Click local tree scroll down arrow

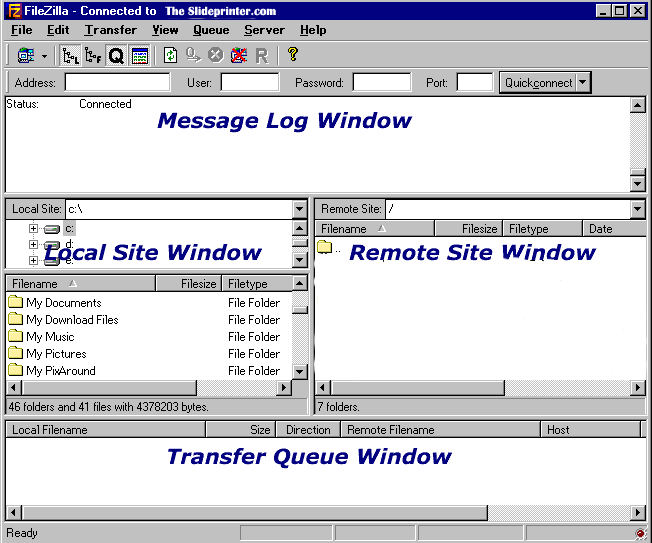(299, 260)
